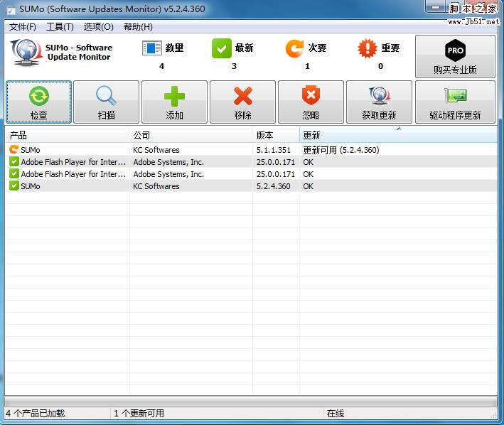
Task: Select the SUMo product name in first row
Action: [31, 150]
